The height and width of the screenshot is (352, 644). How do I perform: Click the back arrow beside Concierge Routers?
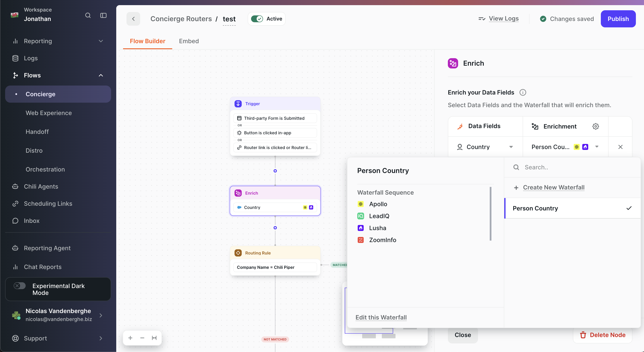click(133, 19)
